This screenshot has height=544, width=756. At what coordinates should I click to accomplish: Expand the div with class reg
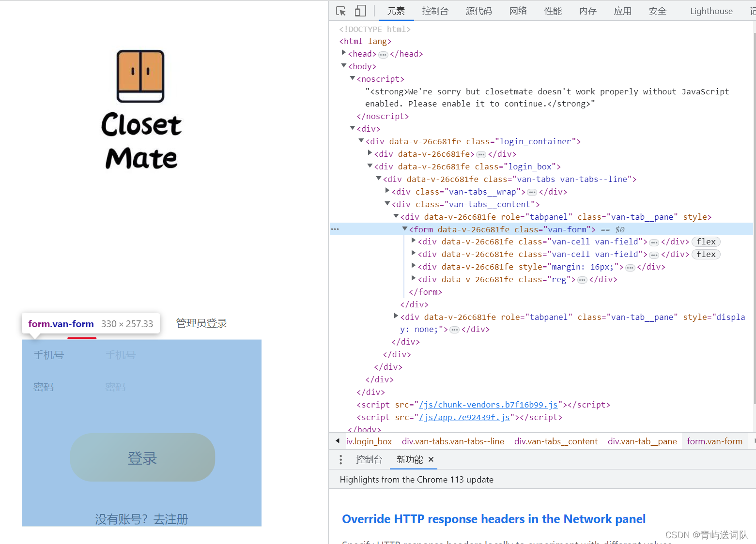pos(413,278)
